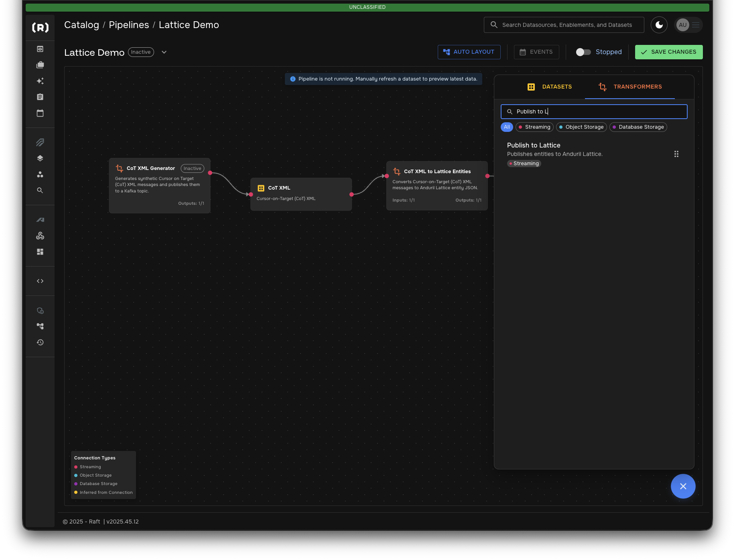The image size is (735, 560).
Task: Select the CoT XML to Lattice Entities node
Action: coord(437,186)
